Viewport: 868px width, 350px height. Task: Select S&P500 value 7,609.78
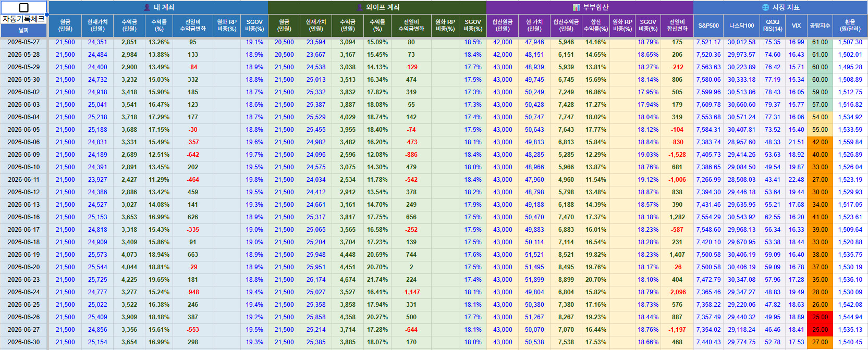click(x=708, y=105)
